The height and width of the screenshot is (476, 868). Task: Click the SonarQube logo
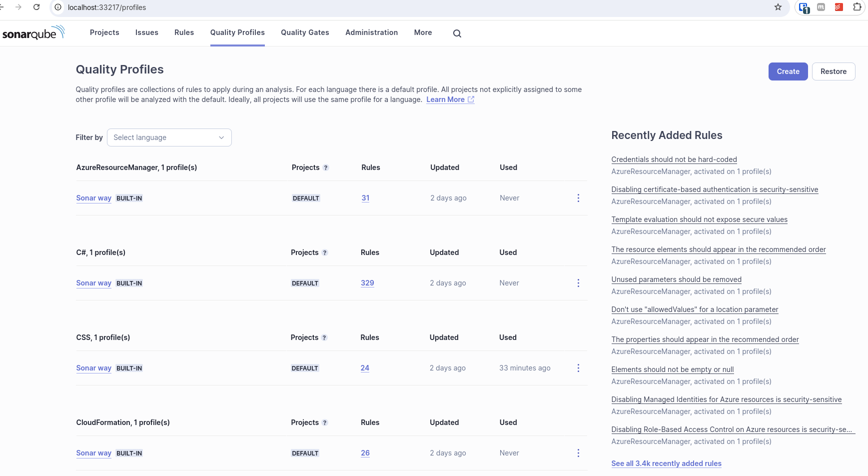[33, 33]
